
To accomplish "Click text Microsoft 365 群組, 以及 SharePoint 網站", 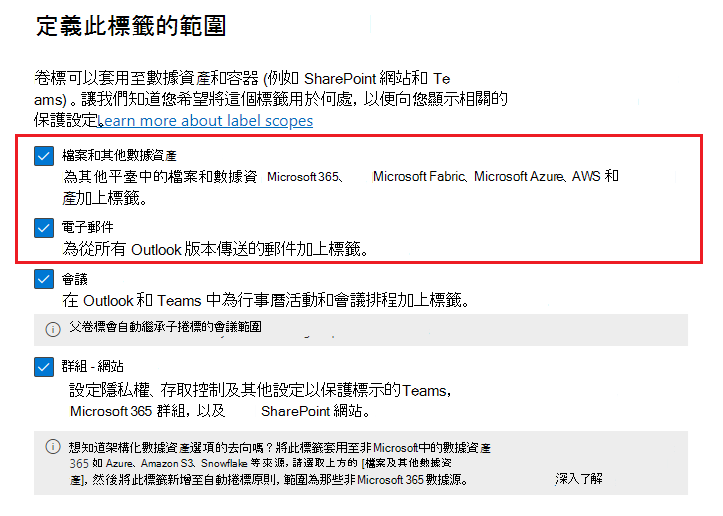I will (220, 411).
